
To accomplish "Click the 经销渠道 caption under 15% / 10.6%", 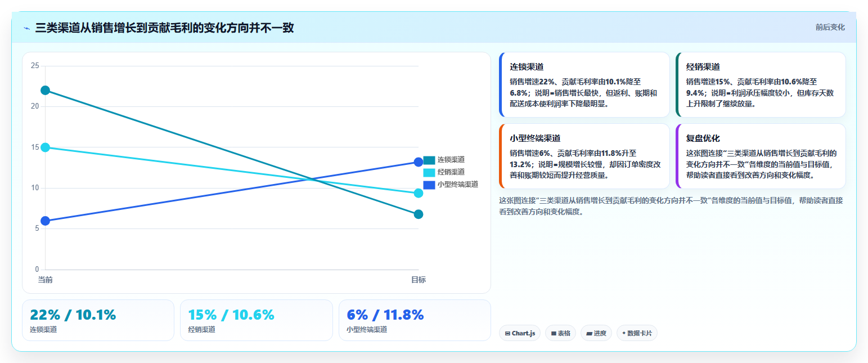I will pyautogui.click(x=201, y=330).
